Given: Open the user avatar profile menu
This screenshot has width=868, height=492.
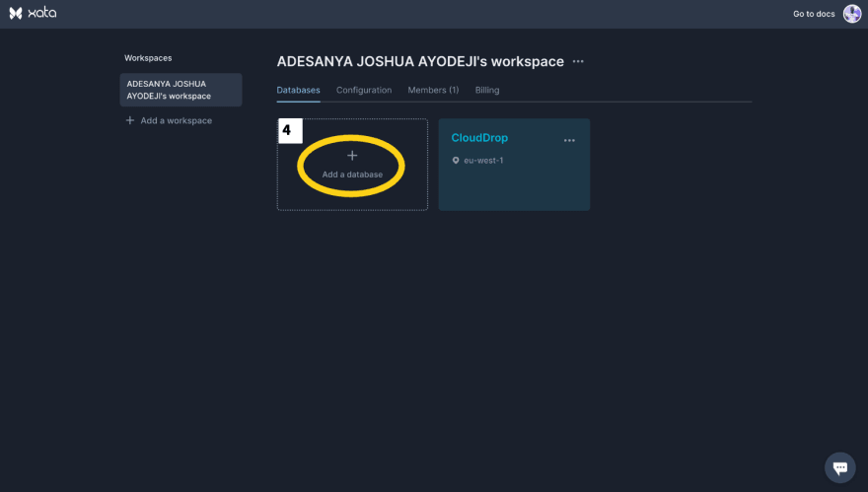Looking at the screenshot, I should tap(851, 14).
